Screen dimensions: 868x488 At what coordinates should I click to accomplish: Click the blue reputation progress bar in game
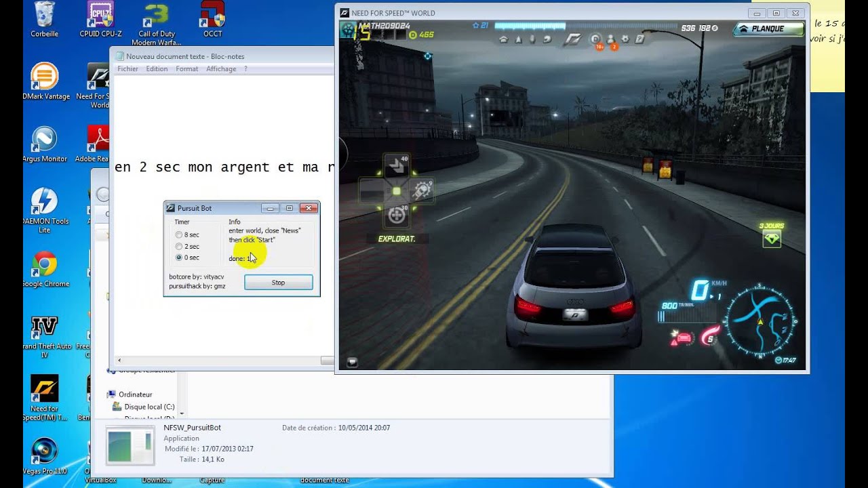pyautogui.click(x=587, y=26)
